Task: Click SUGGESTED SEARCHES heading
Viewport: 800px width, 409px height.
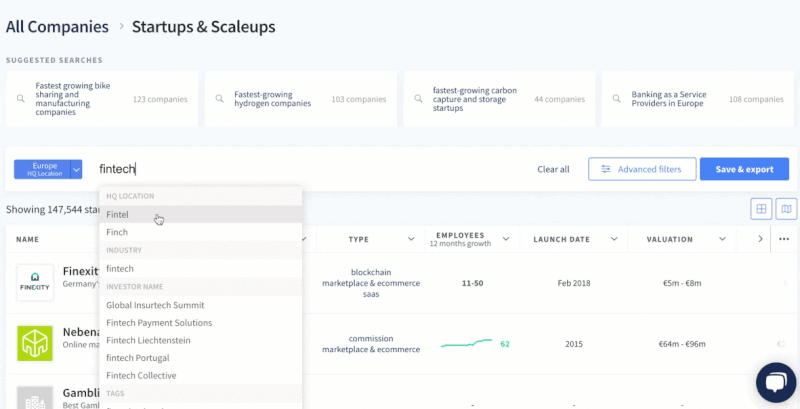Action: 54,60
